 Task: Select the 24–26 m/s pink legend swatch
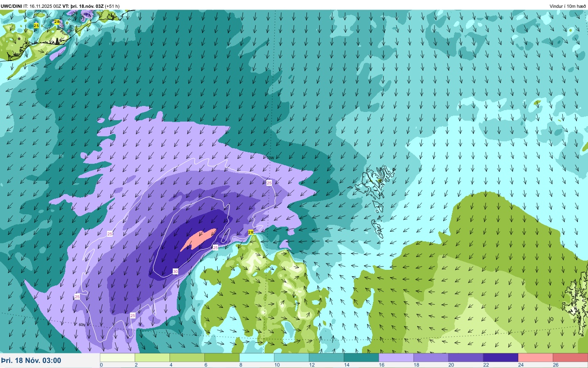pos(536,358)
